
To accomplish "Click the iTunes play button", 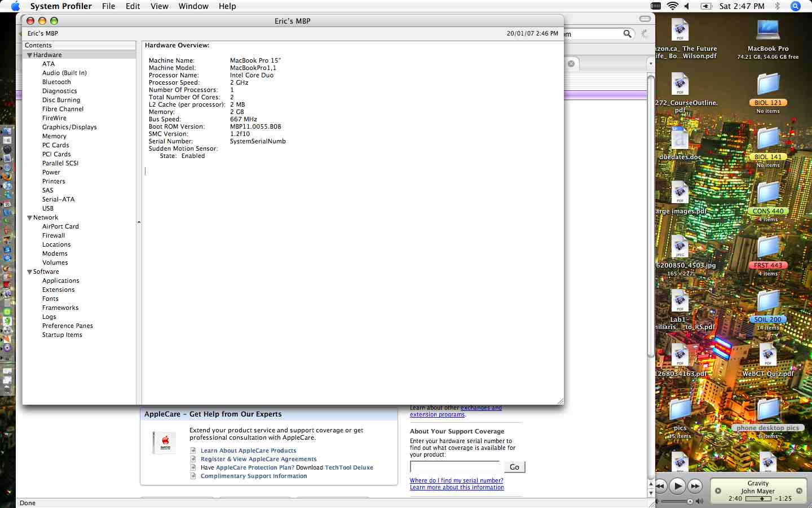I will pos(678,486).
